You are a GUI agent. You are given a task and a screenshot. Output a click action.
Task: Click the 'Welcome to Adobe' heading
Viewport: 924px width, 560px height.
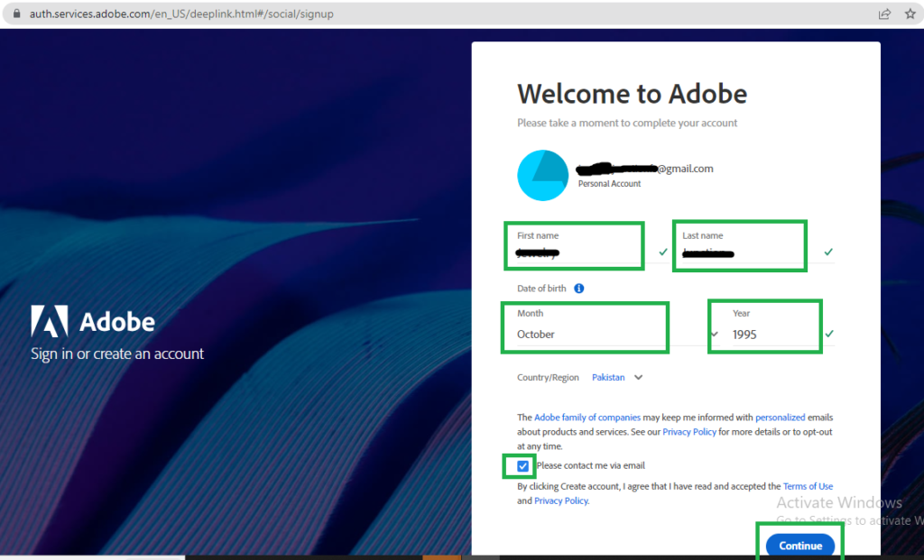pos(633,94)
